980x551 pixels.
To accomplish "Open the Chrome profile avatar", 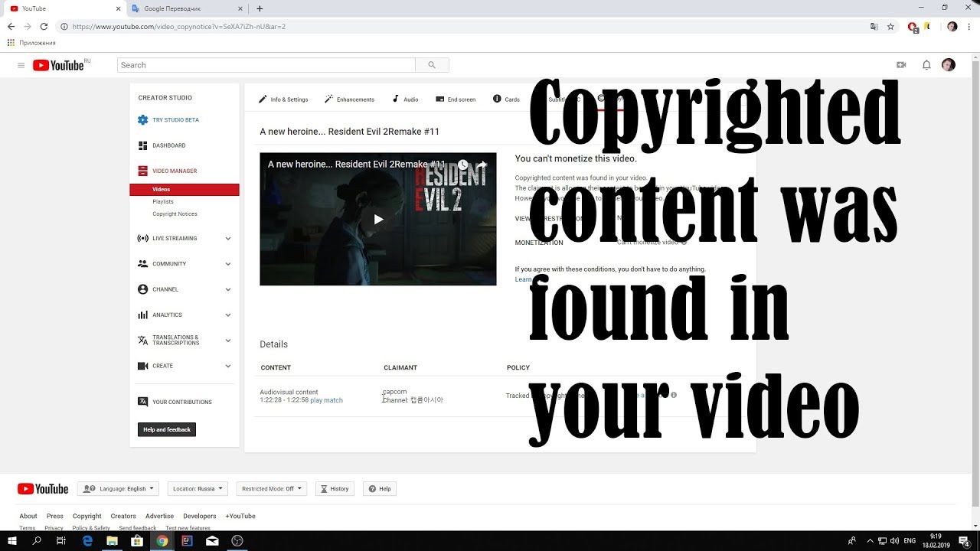I will click(x=952, y=27).
